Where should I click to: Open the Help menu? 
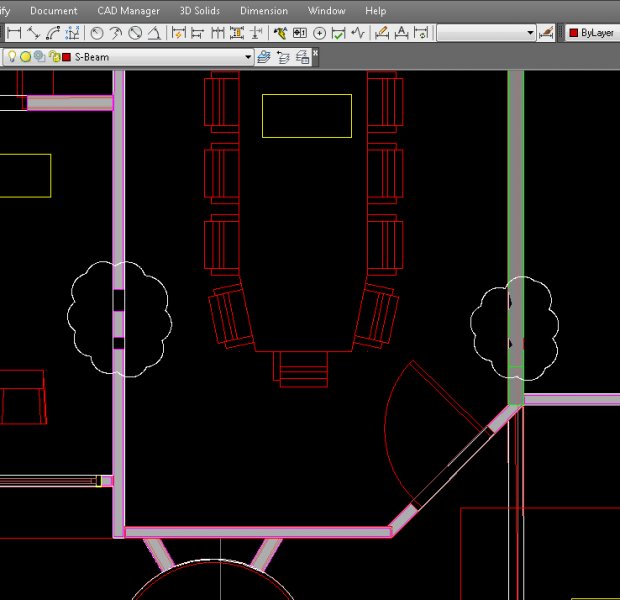pyautogui.click(x=376, y=11)
